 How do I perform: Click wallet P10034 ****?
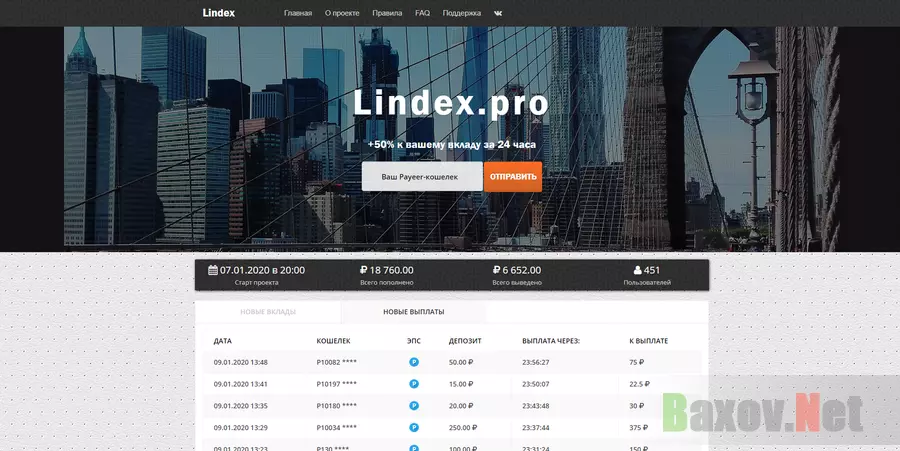(x=336, y=427)
